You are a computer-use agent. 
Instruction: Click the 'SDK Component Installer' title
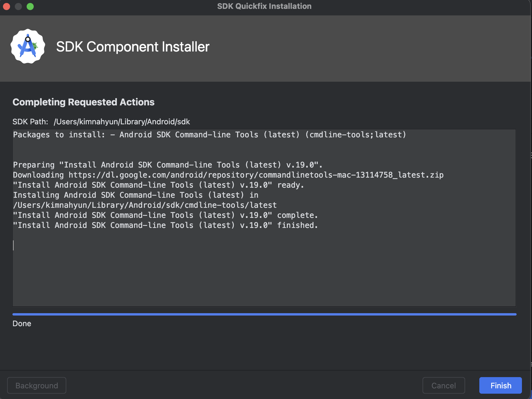point(133,47)
